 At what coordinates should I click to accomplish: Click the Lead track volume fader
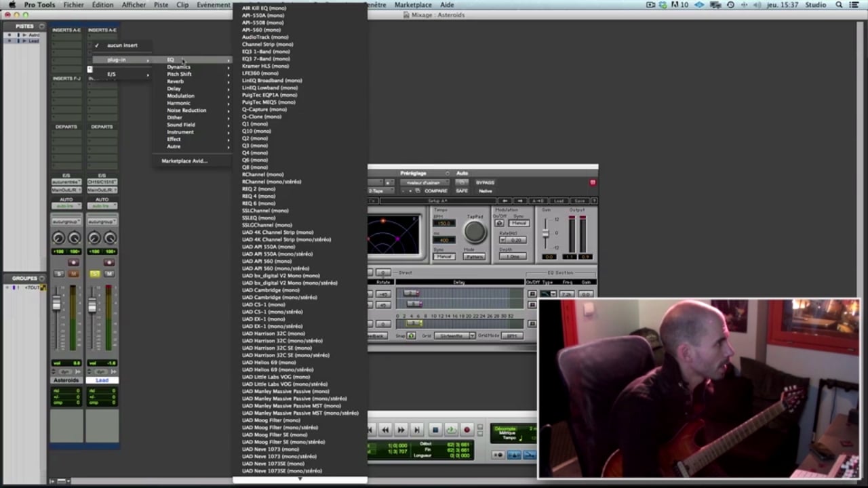coord(92,306)
